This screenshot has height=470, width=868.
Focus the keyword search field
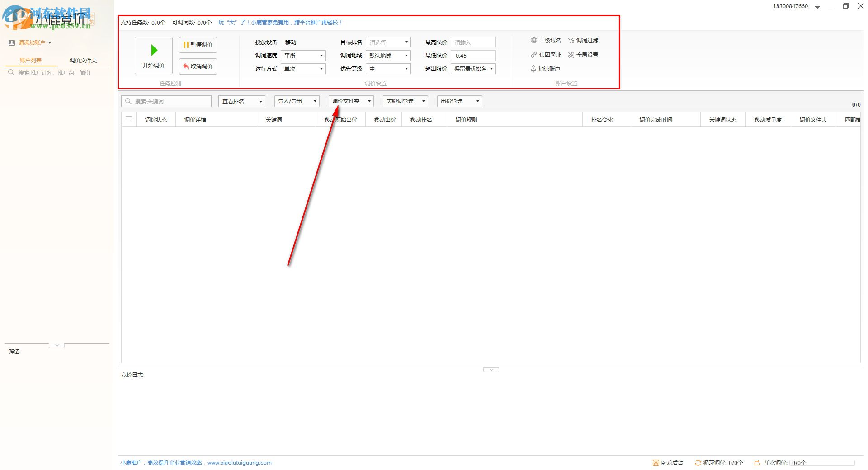[x=166, y=101]
